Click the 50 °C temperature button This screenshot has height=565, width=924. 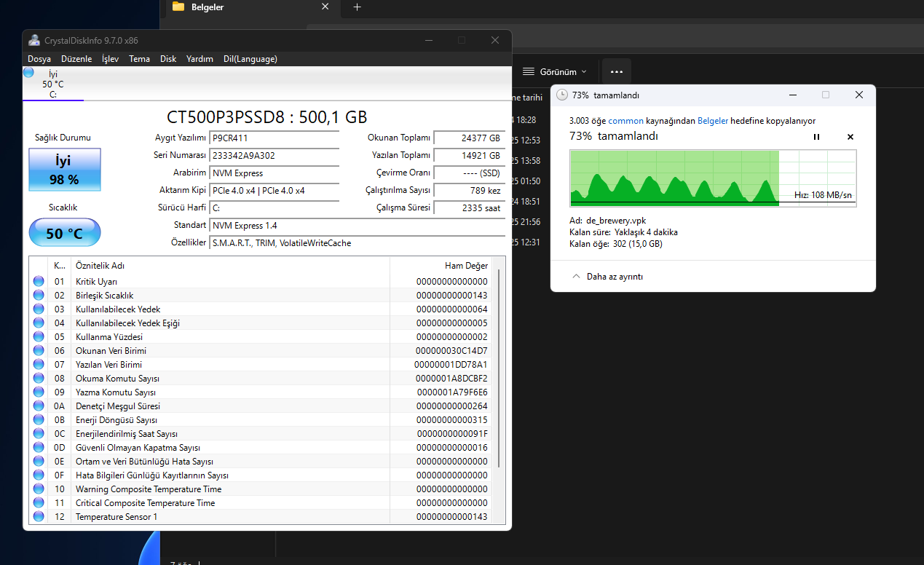(65, 233)
